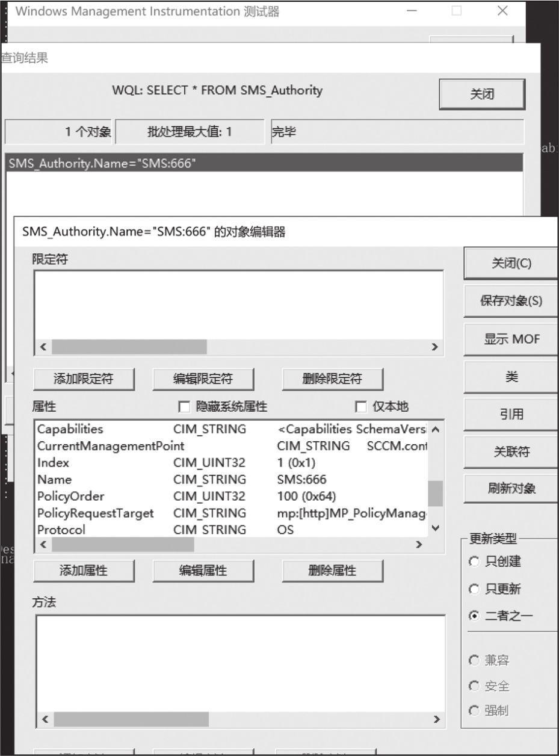
Task: Click the qualifiers list left scroll arrow
Action: 43,347
